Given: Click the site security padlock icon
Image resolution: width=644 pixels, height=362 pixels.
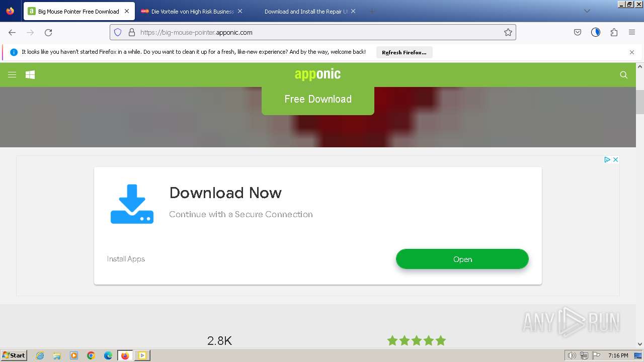Looking at the screenshot, I should 132,32.
